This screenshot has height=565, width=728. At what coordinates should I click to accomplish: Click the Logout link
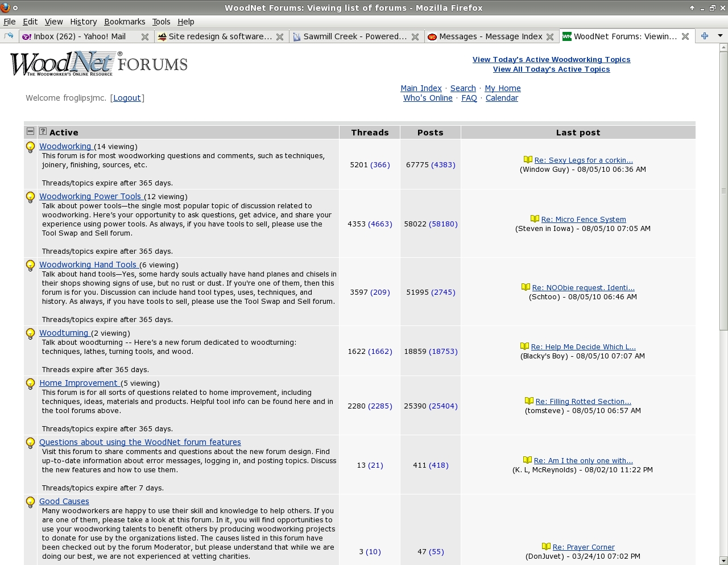coord(127,98)
